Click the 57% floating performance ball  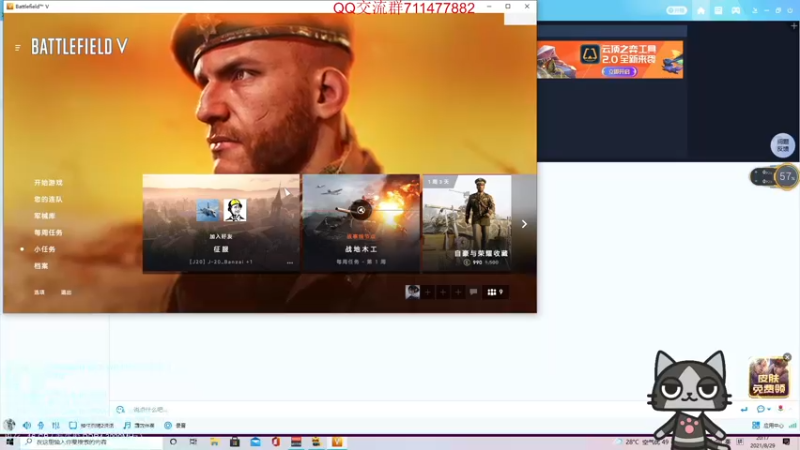pyautogui.click(x=787, y=177)
